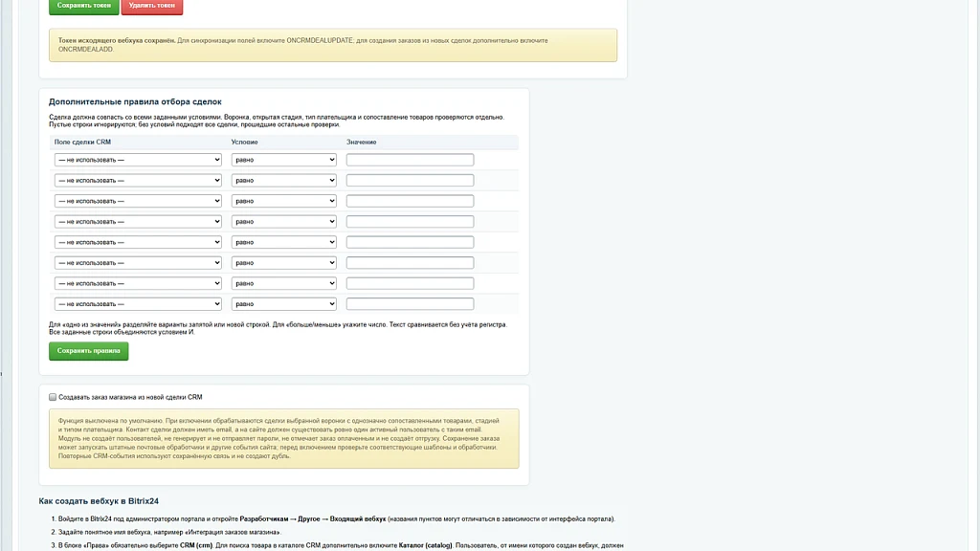
Task: Click instruction step 2 about Интеграция заказов магазина
Action: click(x=169, y=532)
